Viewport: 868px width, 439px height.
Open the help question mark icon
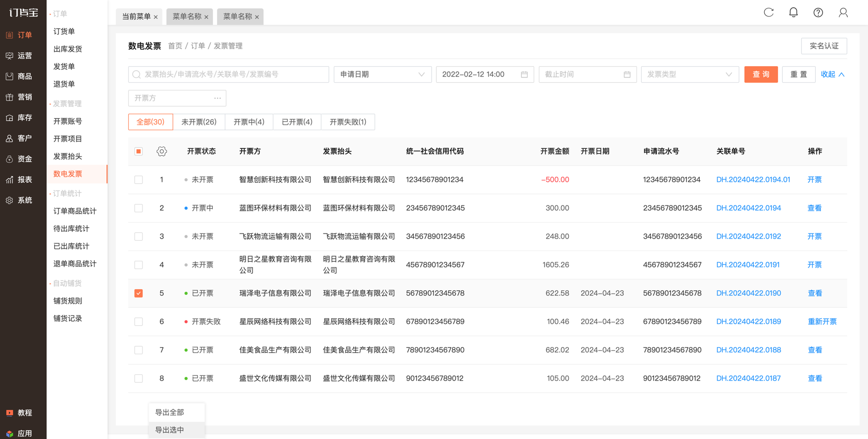click(x=818, y=12)
